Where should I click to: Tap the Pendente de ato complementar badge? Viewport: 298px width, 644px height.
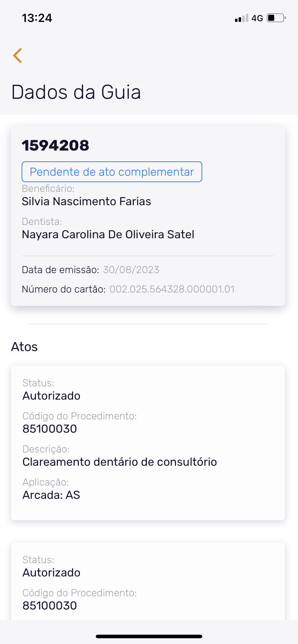click(x=112, y=172)
